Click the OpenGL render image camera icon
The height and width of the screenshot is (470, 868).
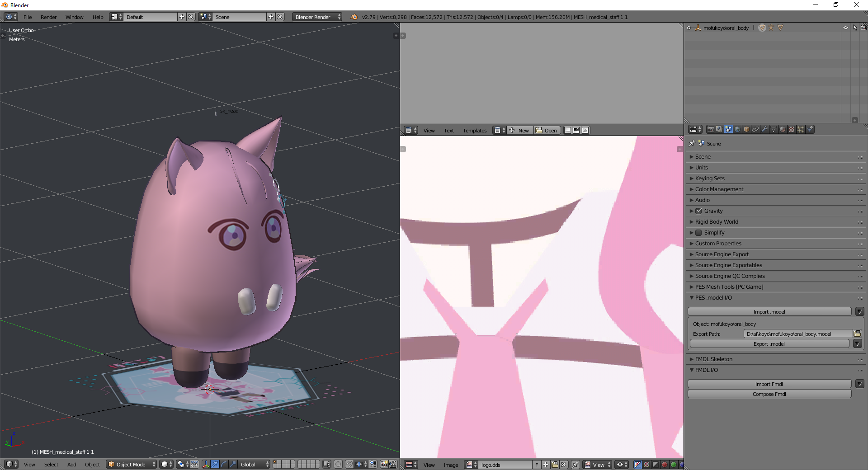click(x=384, y=464)
